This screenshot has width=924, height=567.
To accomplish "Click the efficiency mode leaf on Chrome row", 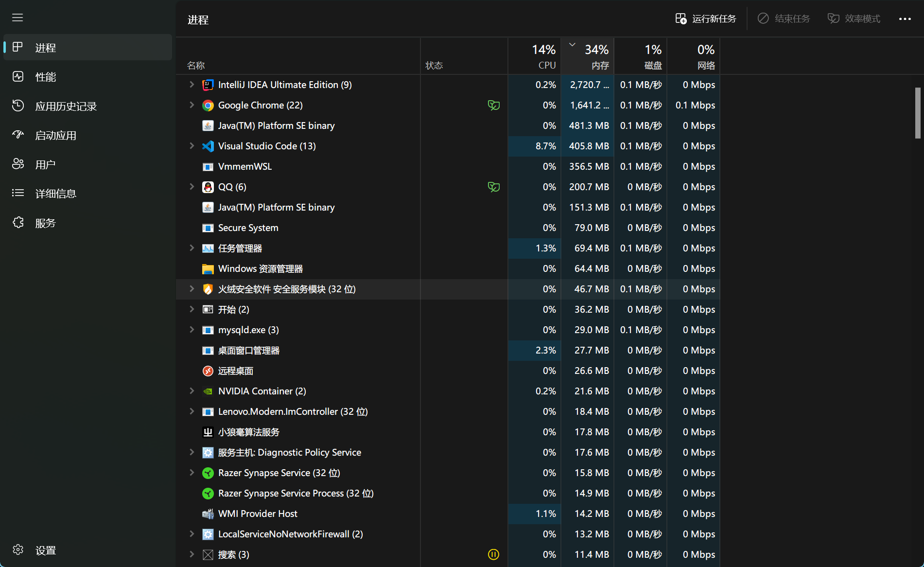I will 493,106.
